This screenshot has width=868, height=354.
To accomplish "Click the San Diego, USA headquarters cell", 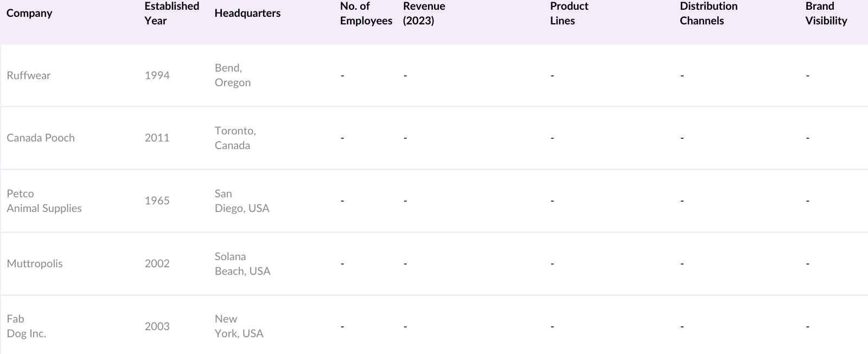I will (241, 201).
